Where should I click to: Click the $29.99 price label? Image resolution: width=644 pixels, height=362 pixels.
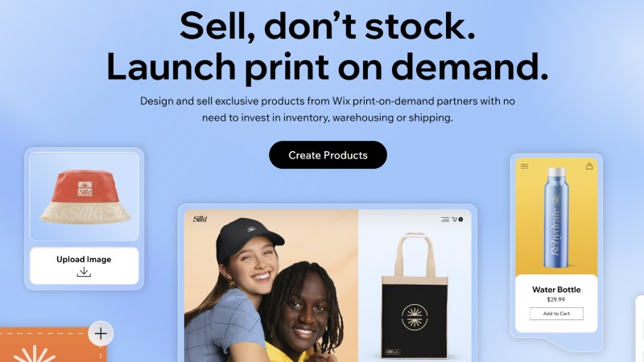556,299
